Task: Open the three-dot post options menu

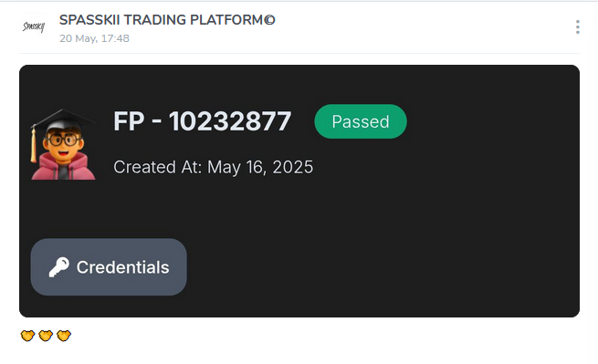Action: pos(578,27)
